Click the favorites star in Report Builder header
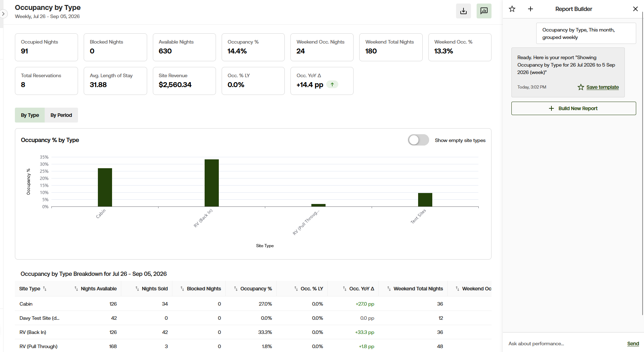The width and height of the screenshot is (644, 352). [x=512, y=9]
